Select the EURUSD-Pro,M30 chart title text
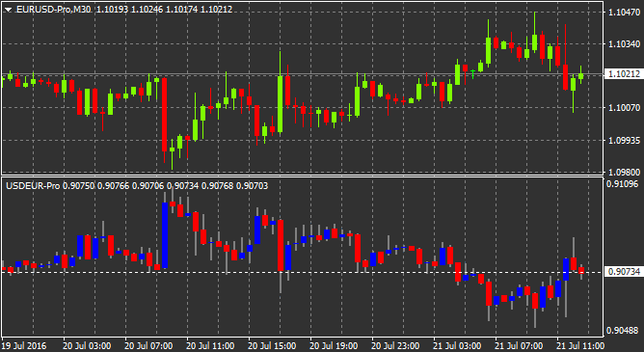This screenshot has width=644, height=352. tap(54, 9)
